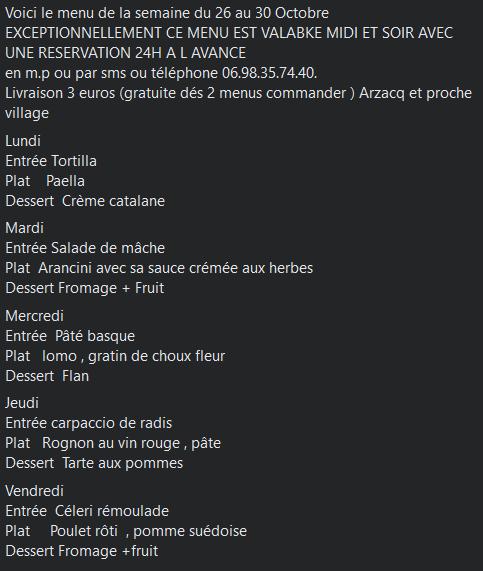Select the Jeudi heading

(x=22, y=403)
